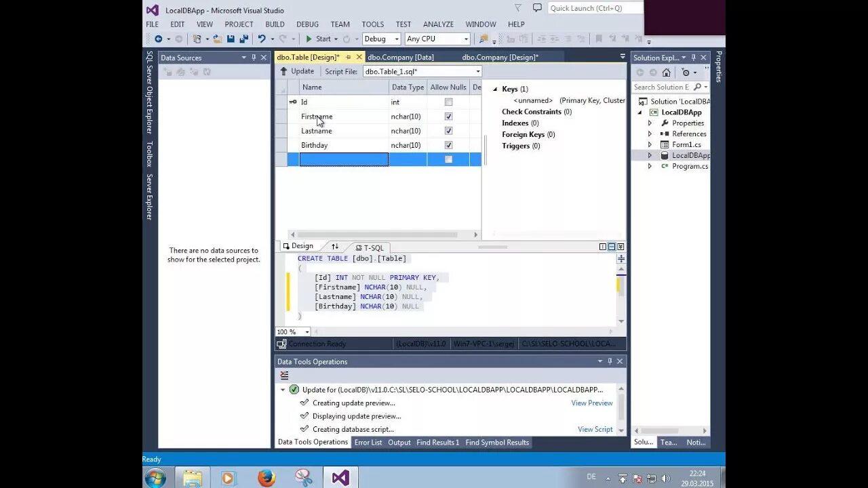Click the Save floppy disk icon
This screenshot has width=868, height=488.
click(x=231, y=39)
